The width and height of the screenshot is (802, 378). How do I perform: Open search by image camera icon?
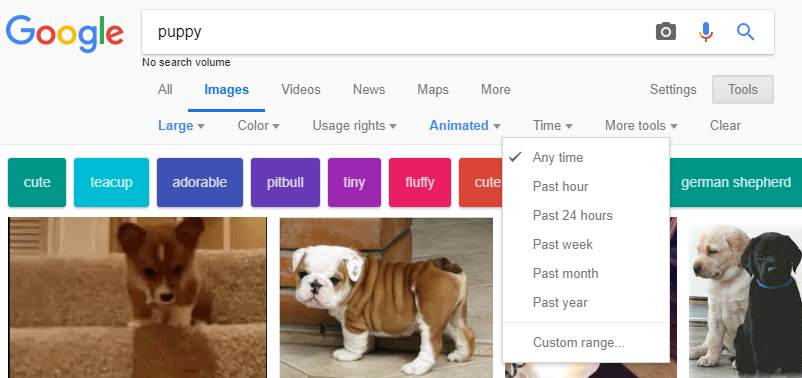(x=665, y=32)
